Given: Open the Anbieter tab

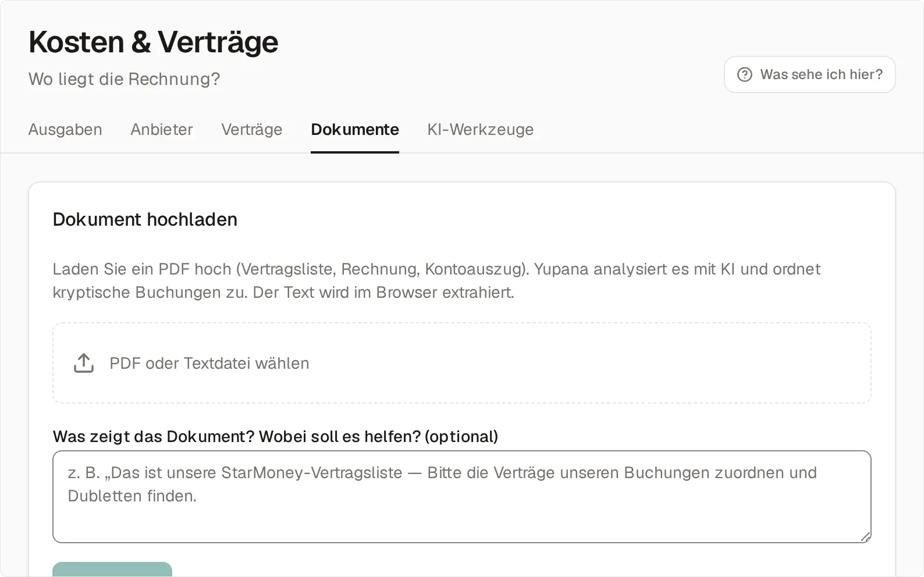Looking at the screenshot, I should 162,129.
